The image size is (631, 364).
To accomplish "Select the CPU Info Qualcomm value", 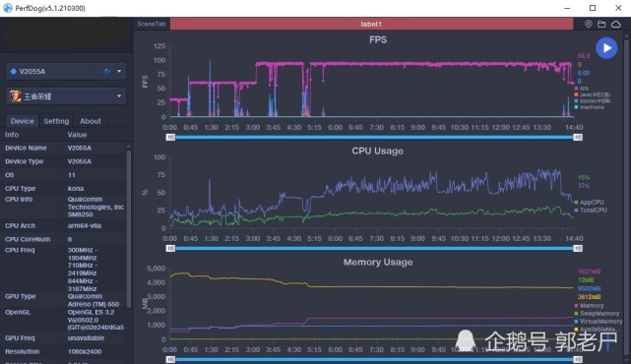I will coord(95,207).
